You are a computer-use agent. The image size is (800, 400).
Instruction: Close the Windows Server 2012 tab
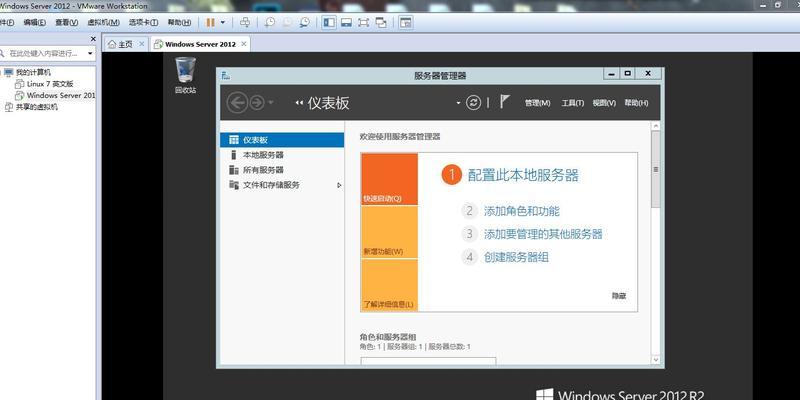244,44
